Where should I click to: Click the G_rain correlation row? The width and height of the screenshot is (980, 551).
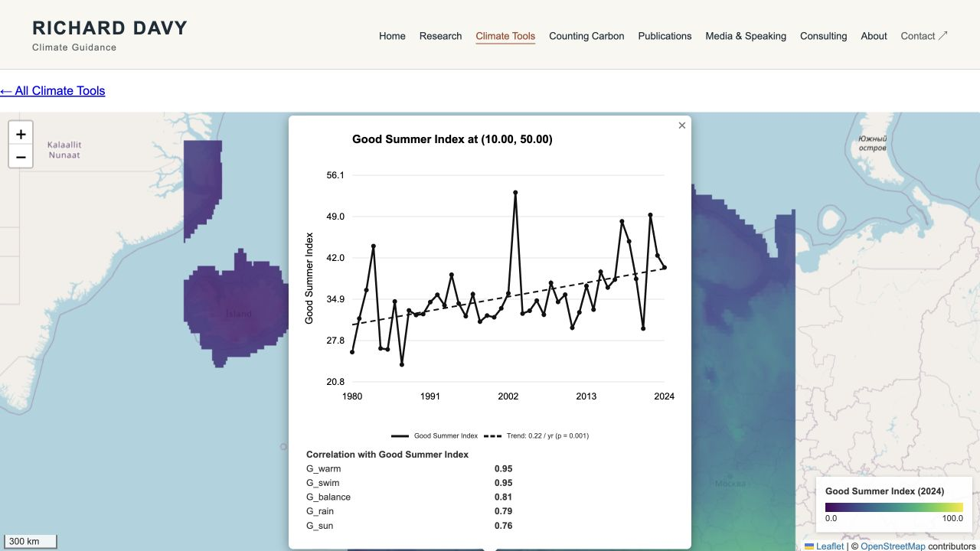pos(410,511)
